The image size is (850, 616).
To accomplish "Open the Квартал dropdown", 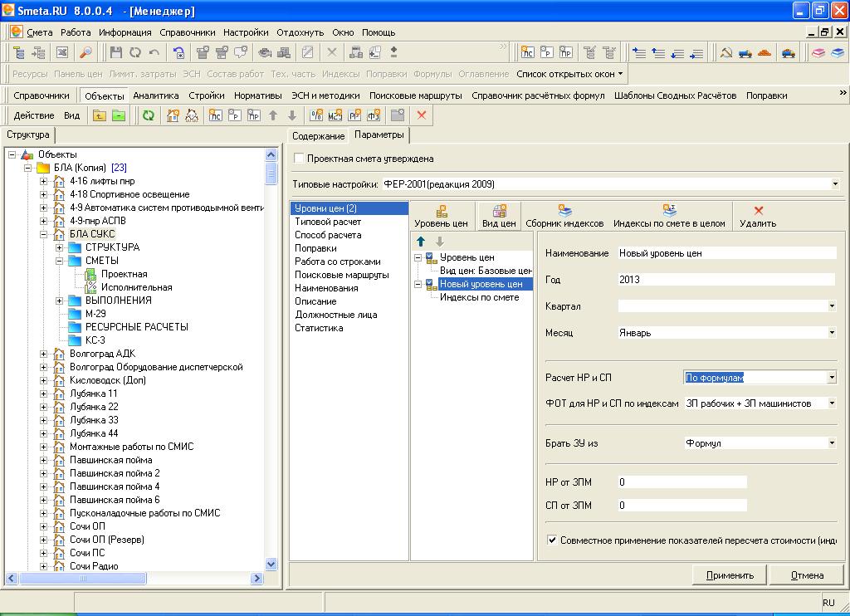I will (832, 306).
